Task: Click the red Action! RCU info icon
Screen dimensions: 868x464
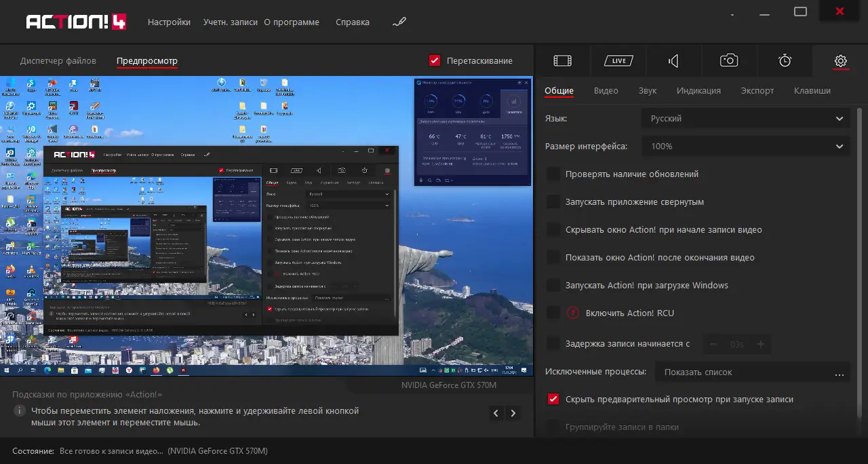Action: point(574,313)
